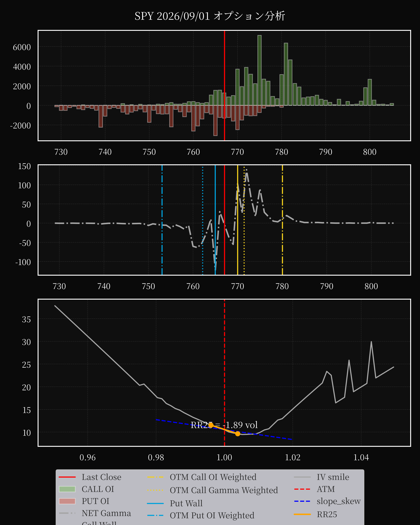The width and height of the screenshot is (420, 525).
Task: Click the 25 y-axis tick label
Action: click(x=26, y=365)
